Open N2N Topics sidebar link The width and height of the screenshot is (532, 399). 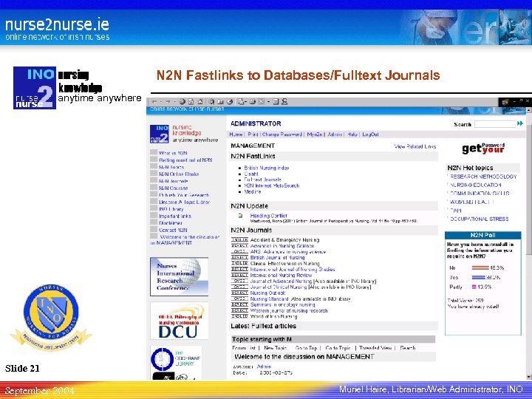click(x=171, y=167)
